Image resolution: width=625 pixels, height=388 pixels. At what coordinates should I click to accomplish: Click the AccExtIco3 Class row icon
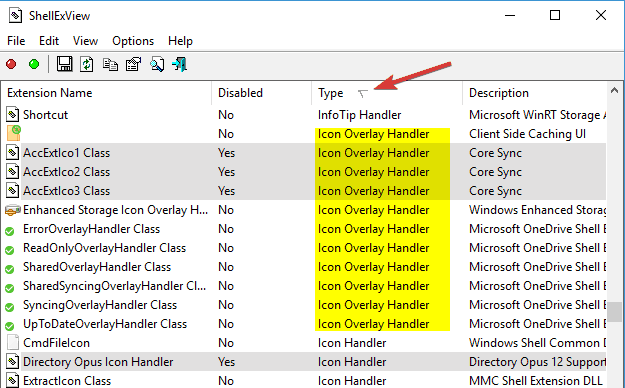click(12, 191)
